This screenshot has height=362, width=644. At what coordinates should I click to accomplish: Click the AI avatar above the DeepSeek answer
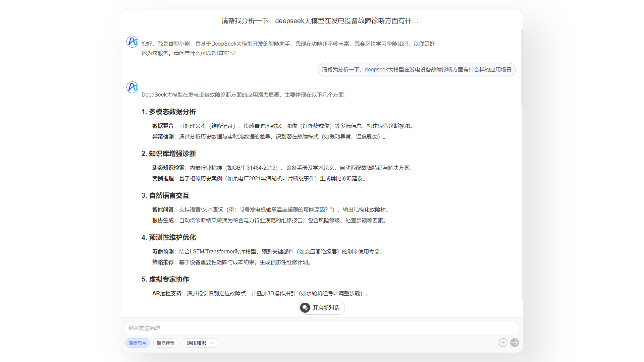[132, 87]
